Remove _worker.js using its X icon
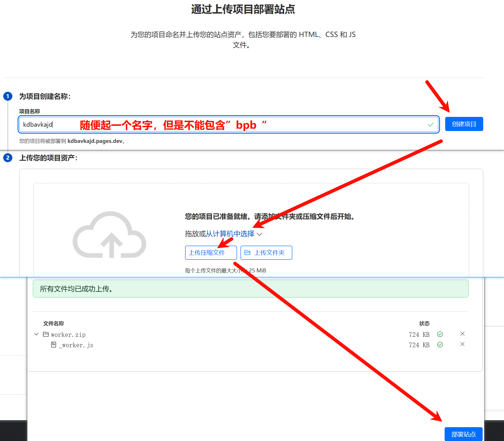 click(462, 344)
